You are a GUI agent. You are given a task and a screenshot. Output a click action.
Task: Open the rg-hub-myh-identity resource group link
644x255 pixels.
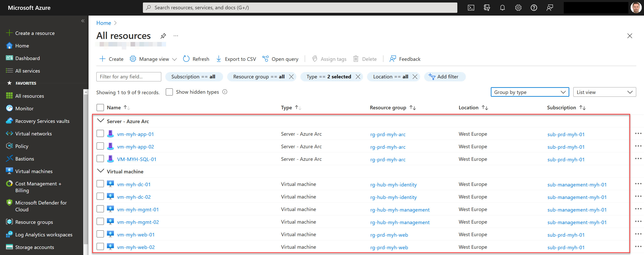pyautogui.click(x=394, y=184)
